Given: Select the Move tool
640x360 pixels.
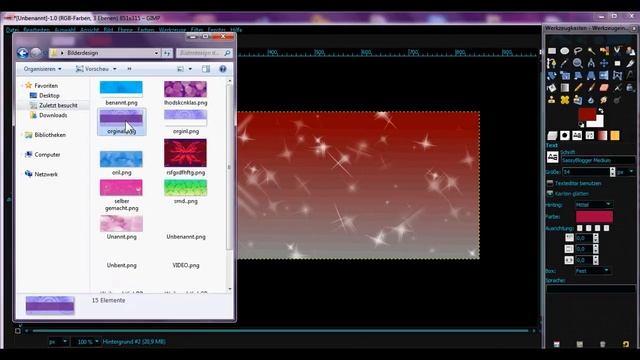Looking at the screenshot, I should point(604,63).
